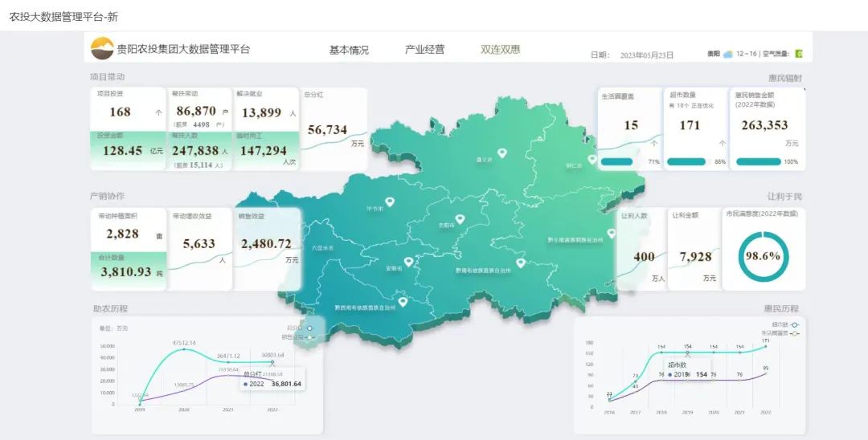Click the 铜仁市 location pin
868x440 pixels.
click(592, 159)
